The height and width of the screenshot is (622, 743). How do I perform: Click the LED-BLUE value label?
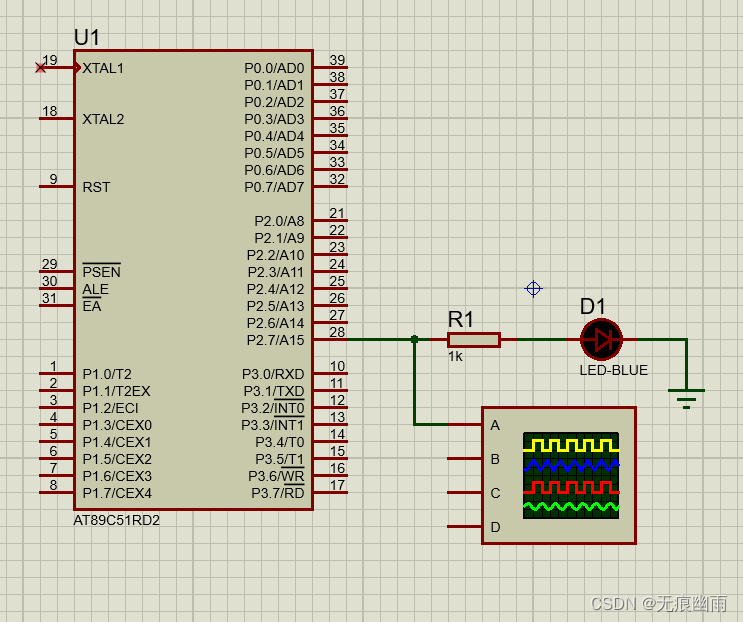(x=614, y=370)
